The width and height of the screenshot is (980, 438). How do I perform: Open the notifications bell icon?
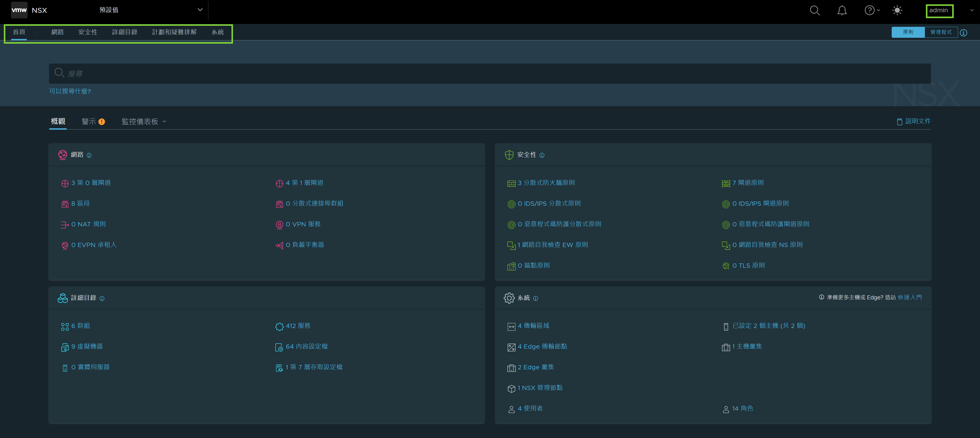[842, 10]
